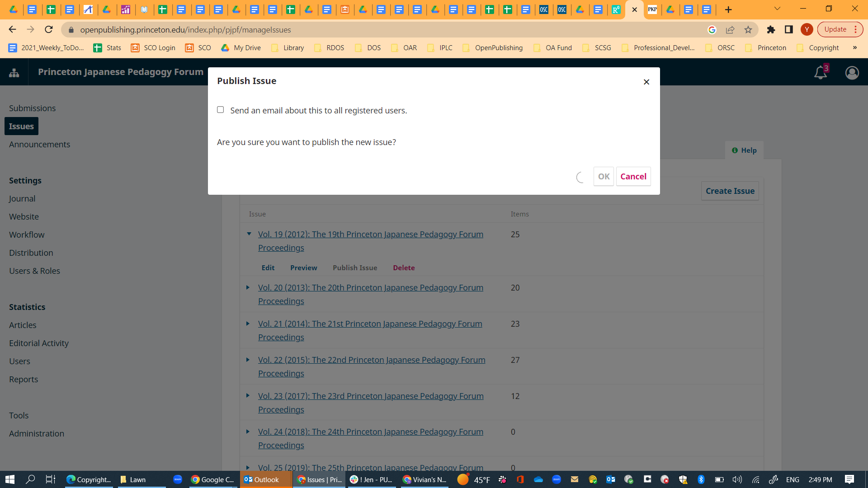Image resolution: width=868 pixels, height=488 pixels.
Task: Expand hidden bookmarks with the chevron arrow
Action: [854, 47]
